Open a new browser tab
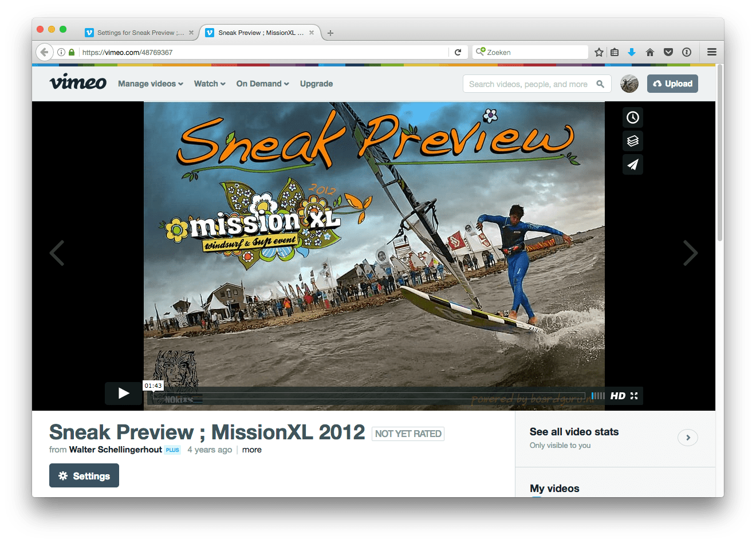This screenshot has height=543, width=756. 330,33
